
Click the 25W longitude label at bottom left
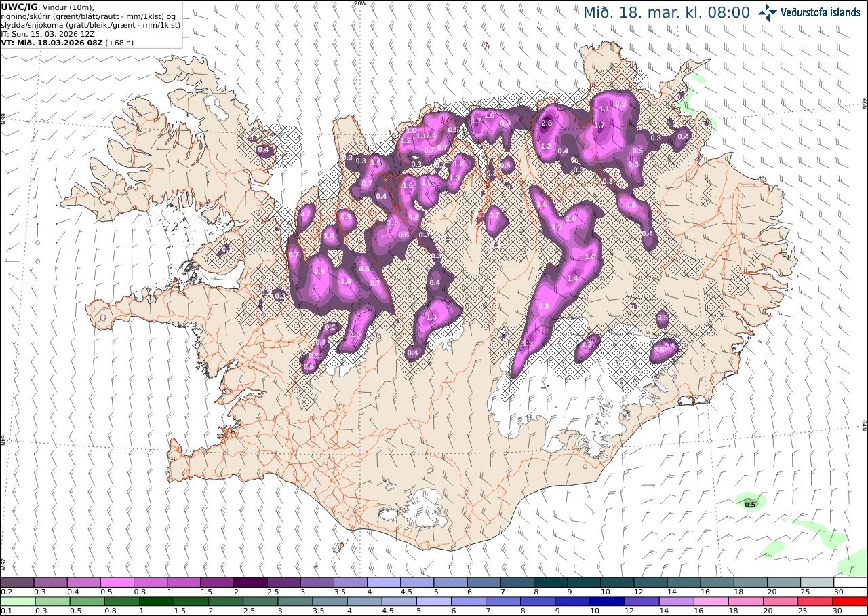3,564
